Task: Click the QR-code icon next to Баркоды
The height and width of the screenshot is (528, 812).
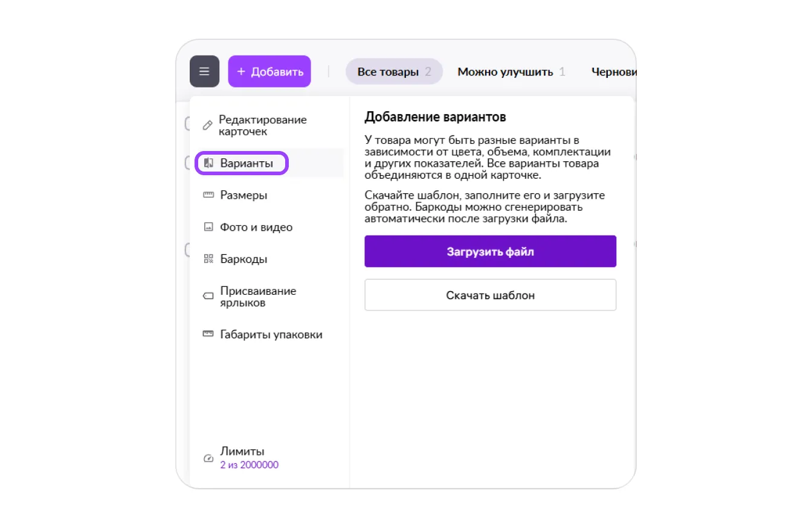Action: (x=208, y=259)
